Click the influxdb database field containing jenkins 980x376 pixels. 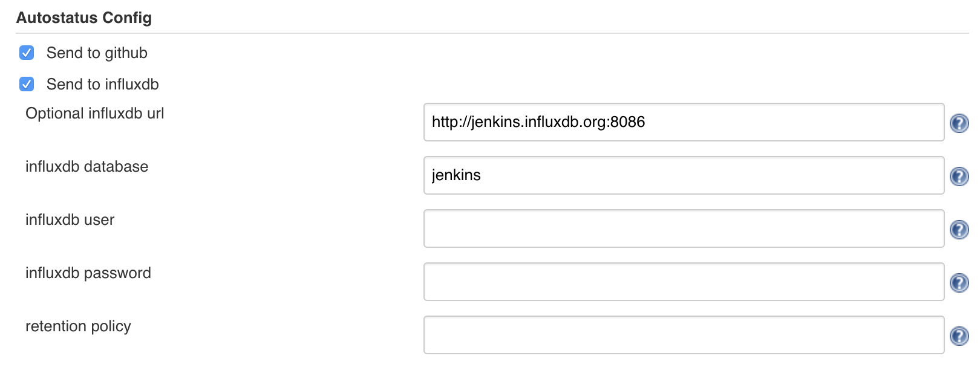(x=684, y=175)
